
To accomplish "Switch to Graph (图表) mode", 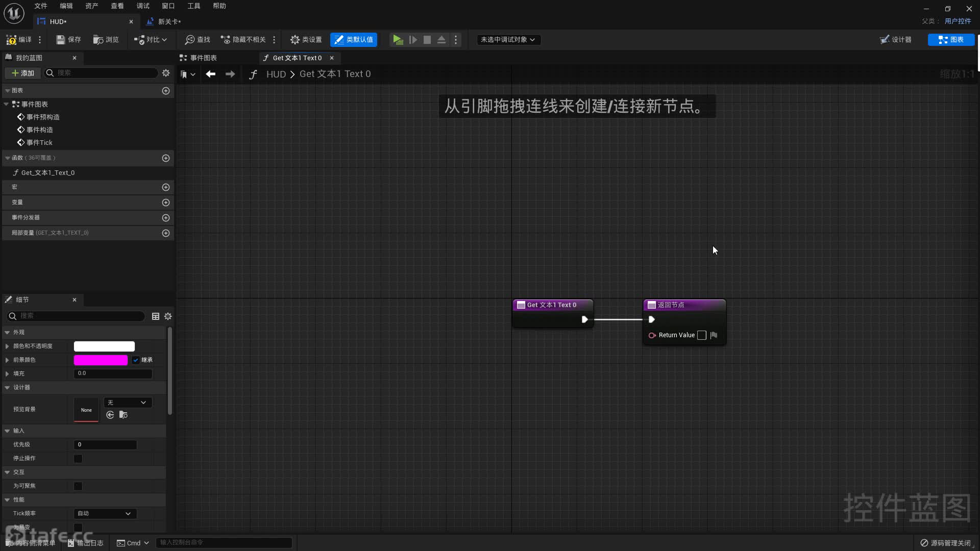I will [x=951, y=39].
